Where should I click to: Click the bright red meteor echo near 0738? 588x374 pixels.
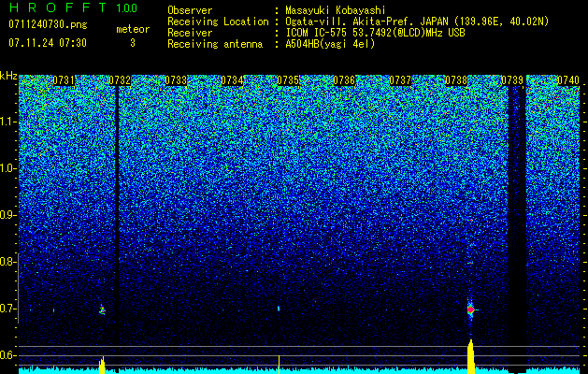470,309
